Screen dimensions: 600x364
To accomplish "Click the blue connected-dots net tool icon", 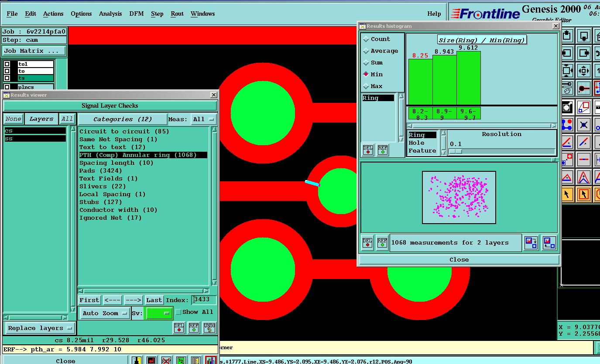I will pos(566,125).
